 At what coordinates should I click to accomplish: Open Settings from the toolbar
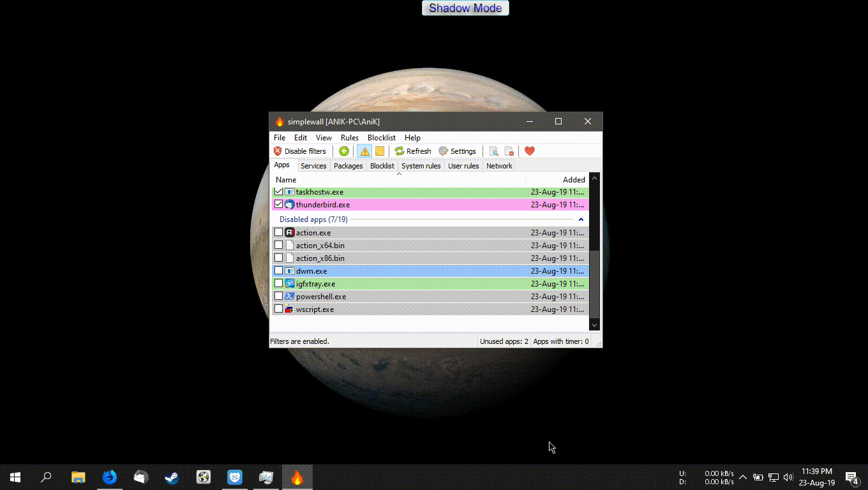click(457, 151)
